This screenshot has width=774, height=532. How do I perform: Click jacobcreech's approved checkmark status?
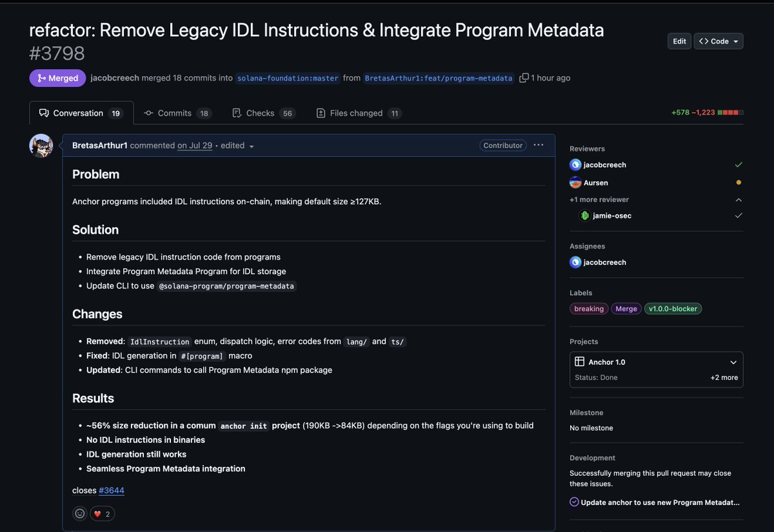(x=739, y=165)
